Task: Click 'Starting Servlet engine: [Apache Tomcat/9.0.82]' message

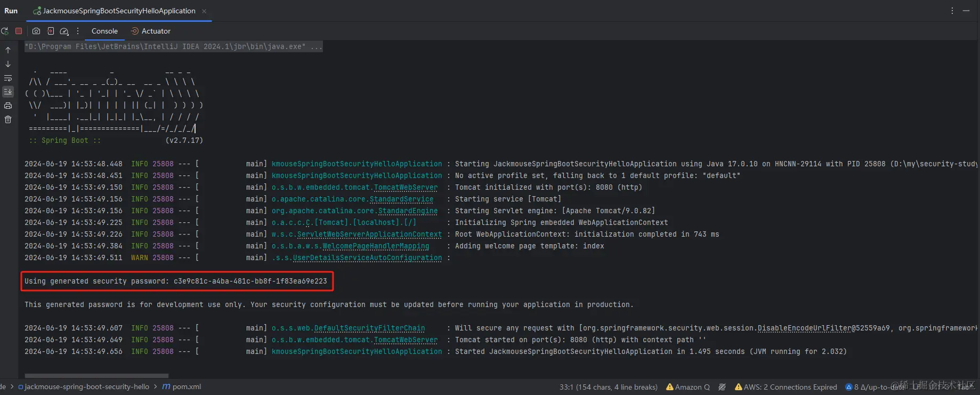Action: click(555, 211)
